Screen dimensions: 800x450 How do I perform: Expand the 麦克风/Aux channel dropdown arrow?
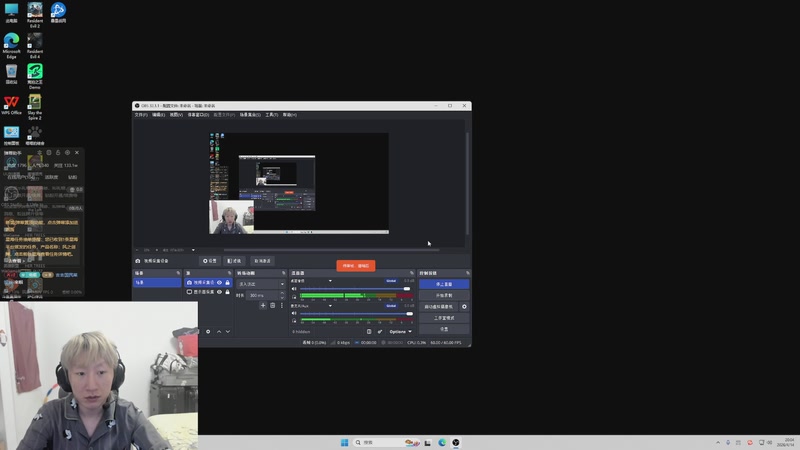pyautogui.click(x=330, y=306)
